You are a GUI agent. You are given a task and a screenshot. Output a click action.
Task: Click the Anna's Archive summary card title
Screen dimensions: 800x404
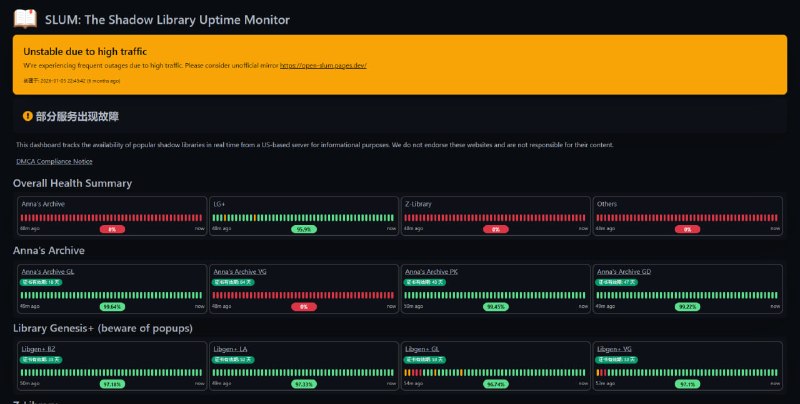[43, 204]
